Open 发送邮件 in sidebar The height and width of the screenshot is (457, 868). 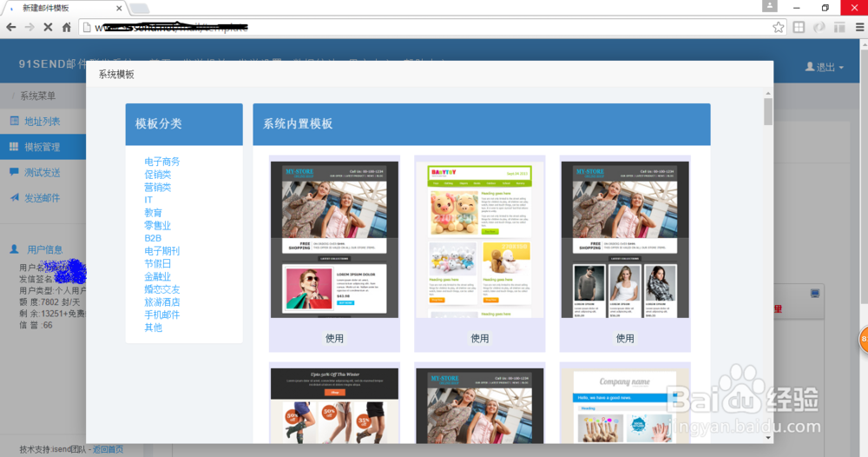(x=43, y=198)
